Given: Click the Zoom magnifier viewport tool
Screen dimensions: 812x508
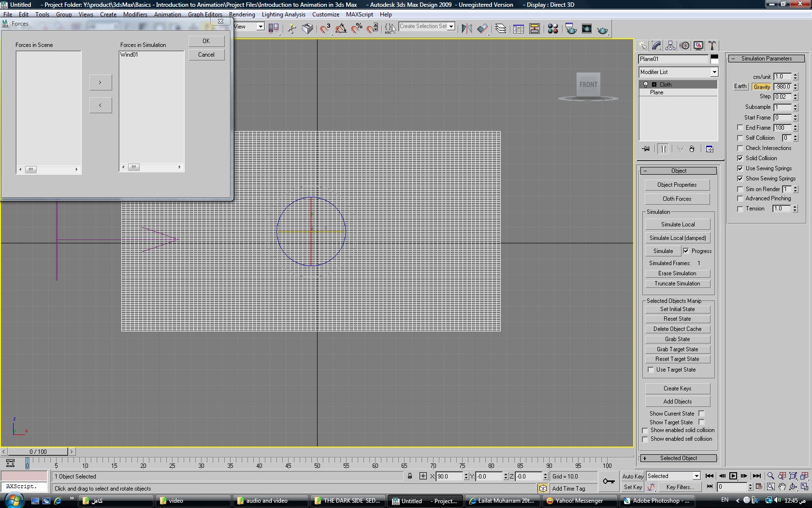Looking at the screenshot, I should 770,476.
